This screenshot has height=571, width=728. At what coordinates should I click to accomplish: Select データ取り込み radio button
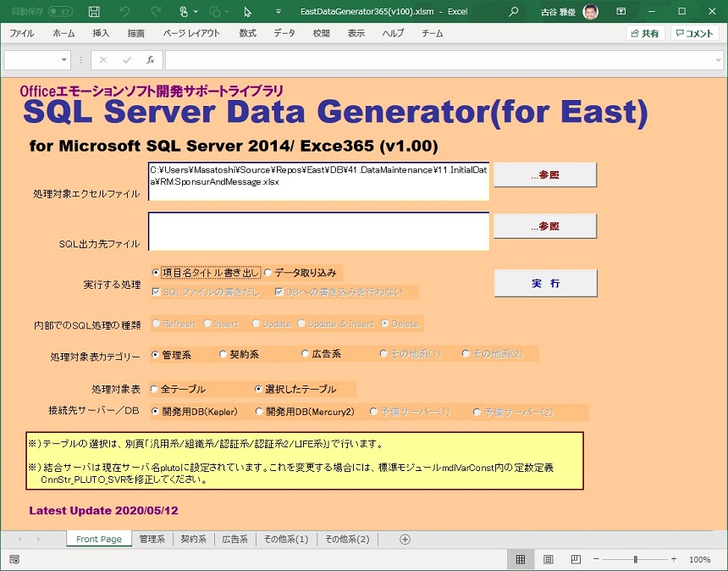267,273
